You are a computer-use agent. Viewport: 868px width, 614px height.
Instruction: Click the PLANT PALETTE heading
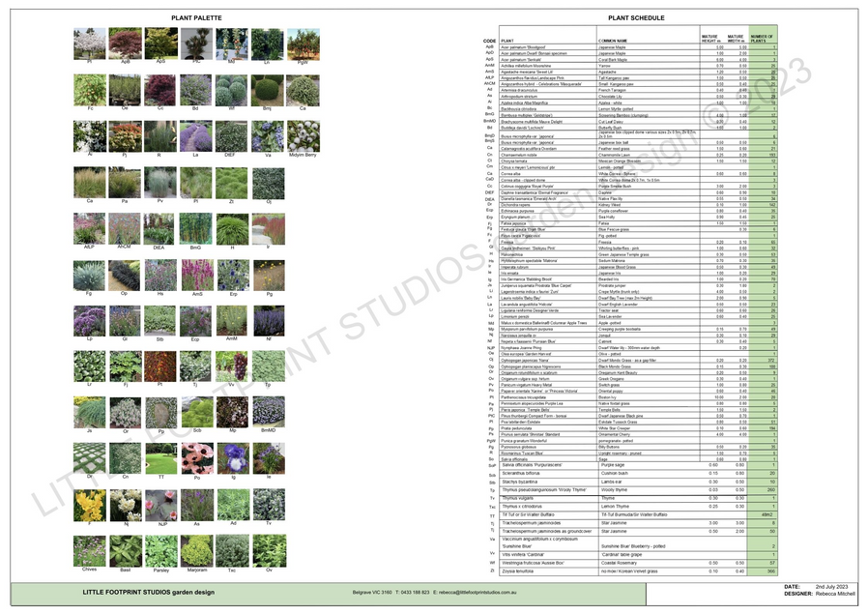pyautogui.click(x=196, y=18)
